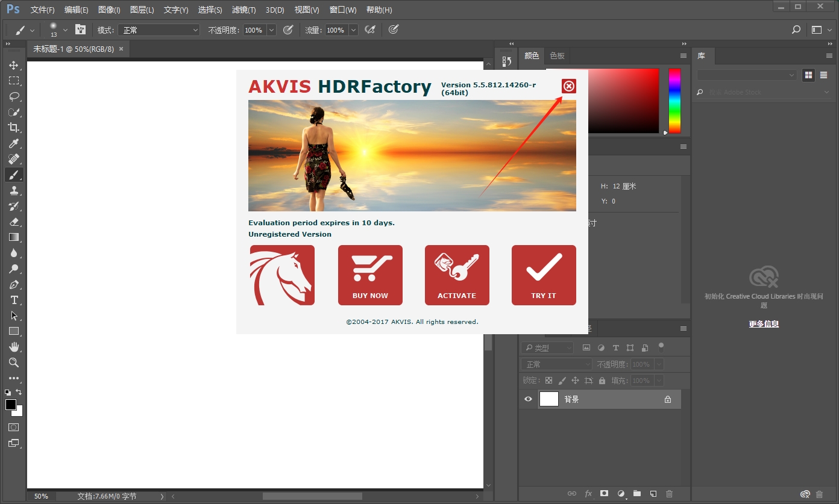Open the 窗口(W) menu
839x504 pixels.
coord(343,10)
